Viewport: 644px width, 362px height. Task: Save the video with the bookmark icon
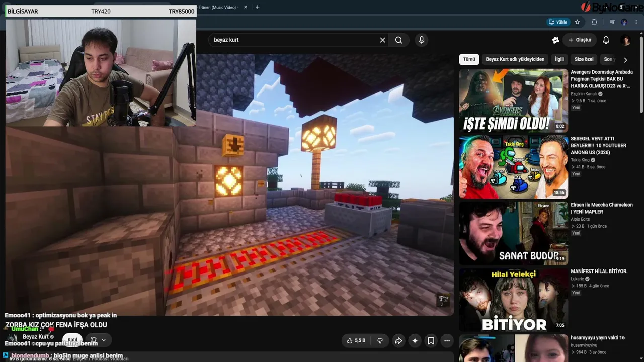pyautogui.click(x=431, y=341)
